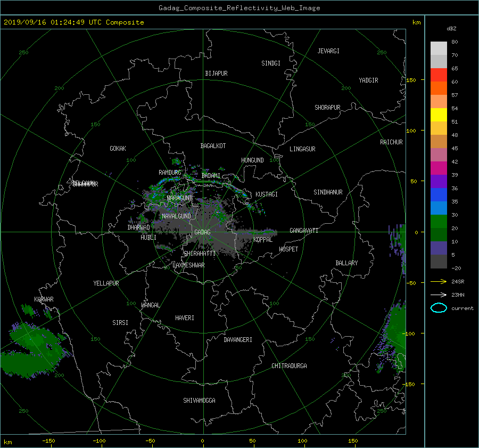The height and width of the screenshot is (448, 479).
Task: Click the KOPPAL label
Action: coord(263,240)
